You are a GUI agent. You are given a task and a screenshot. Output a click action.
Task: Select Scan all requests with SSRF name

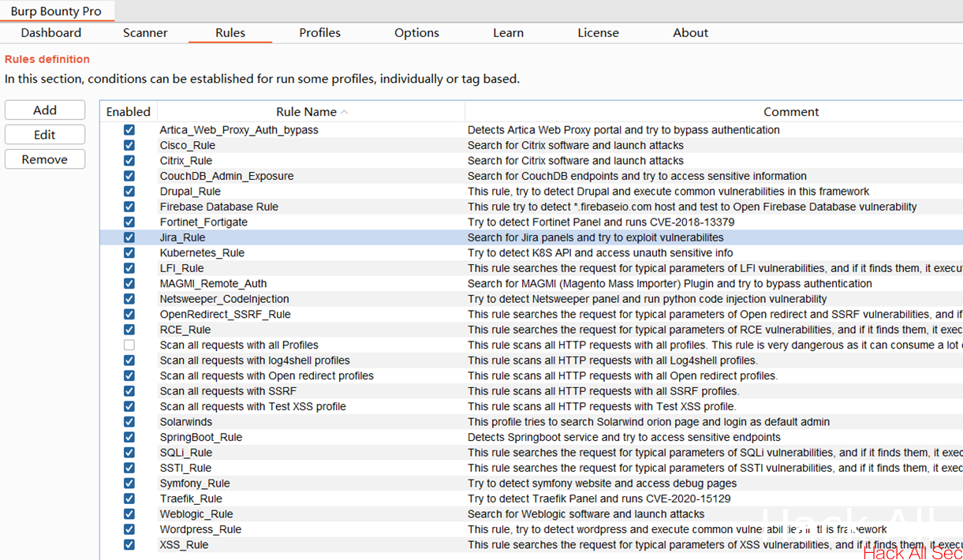pos(228,391)
